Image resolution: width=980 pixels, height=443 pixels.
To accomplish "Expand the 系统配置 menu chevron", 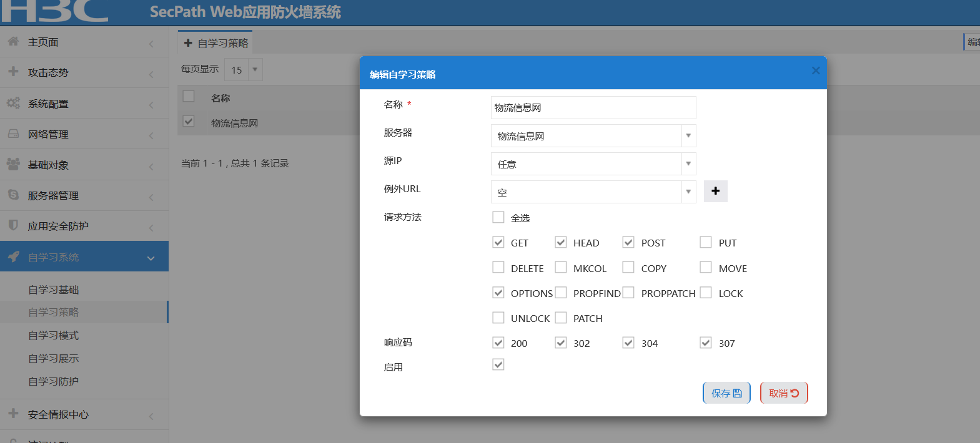I will pyautogui.click(x=151, y=105).
